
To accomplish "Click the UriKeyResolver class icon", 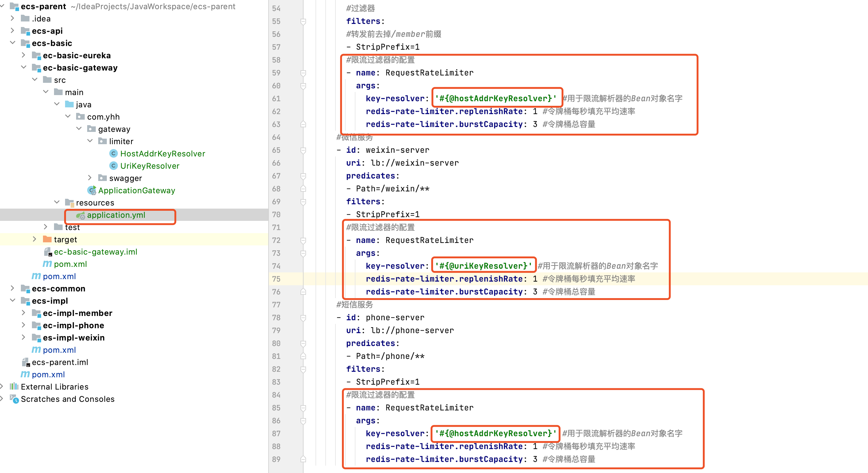I will [x=114, y=166].
